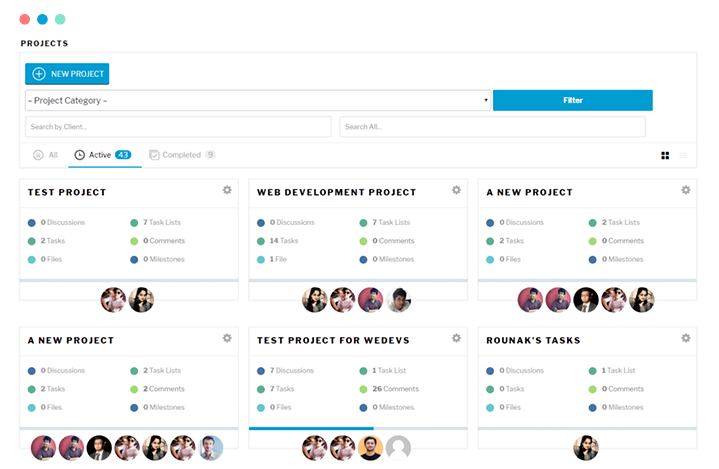Click 14 Tasks in Web Development Project
This screenshot has height=469, width=719.
tap(284, 241)
